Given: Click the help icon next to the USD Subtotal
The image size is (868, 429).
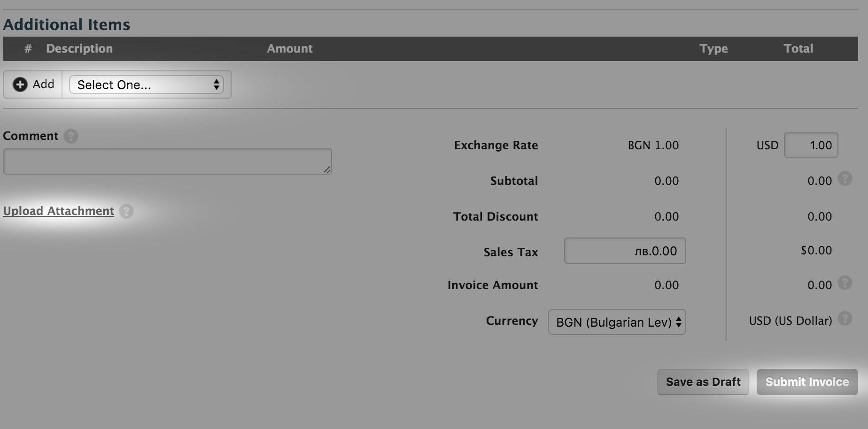Looking at the screenshot, I should [845, 179].
